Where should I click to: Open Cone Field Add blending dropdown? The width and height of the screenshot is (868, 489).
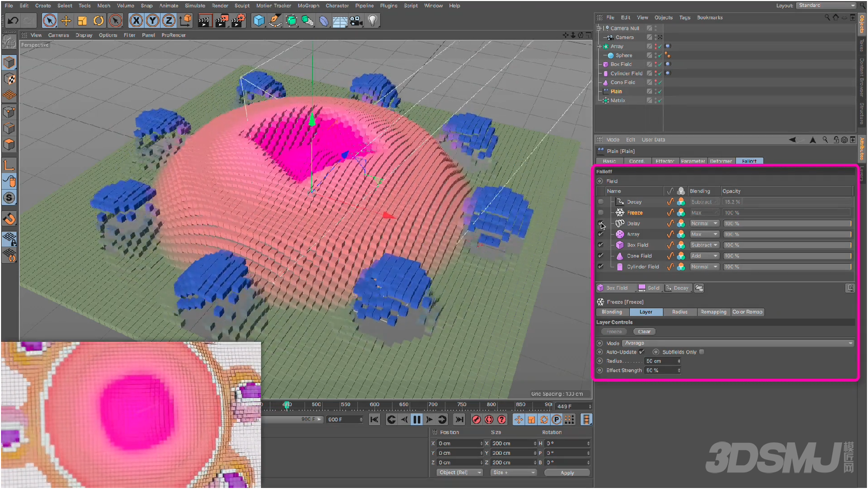click(x=704, y=256)
